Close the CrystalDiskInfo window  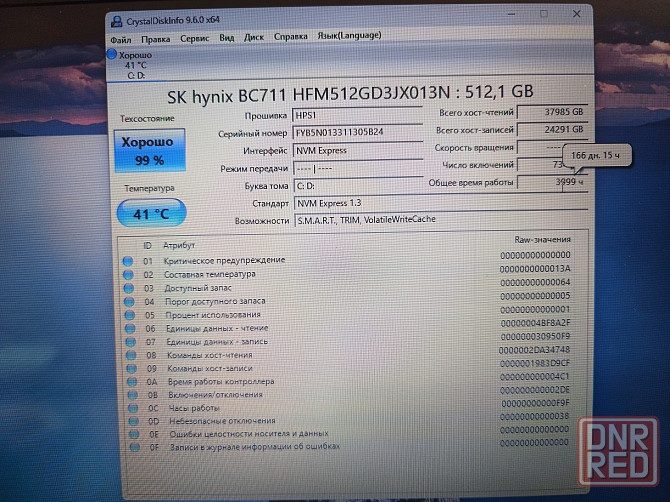[x=576, y=14]
